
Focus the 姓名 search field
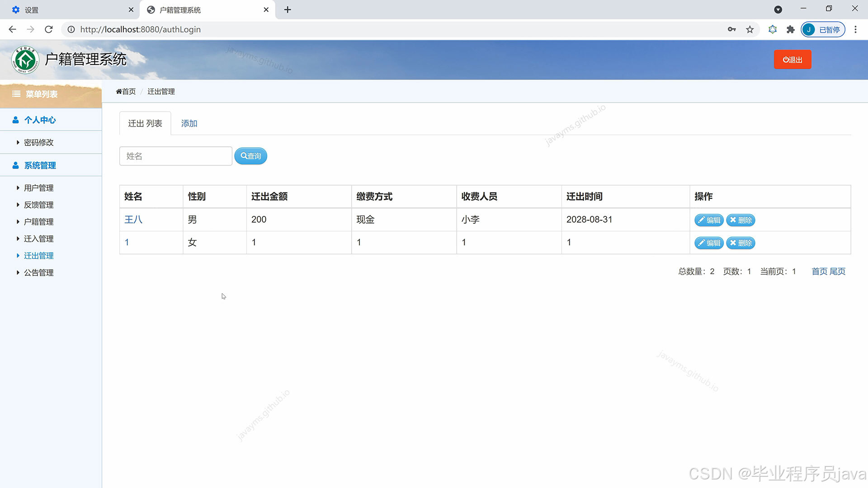[x=176, y=156]
